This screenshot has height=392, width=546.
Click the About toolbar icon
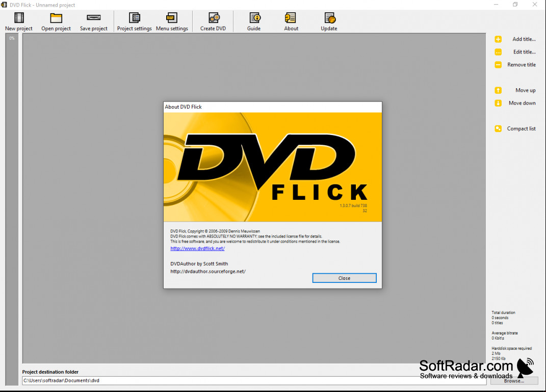coord(291,18)
